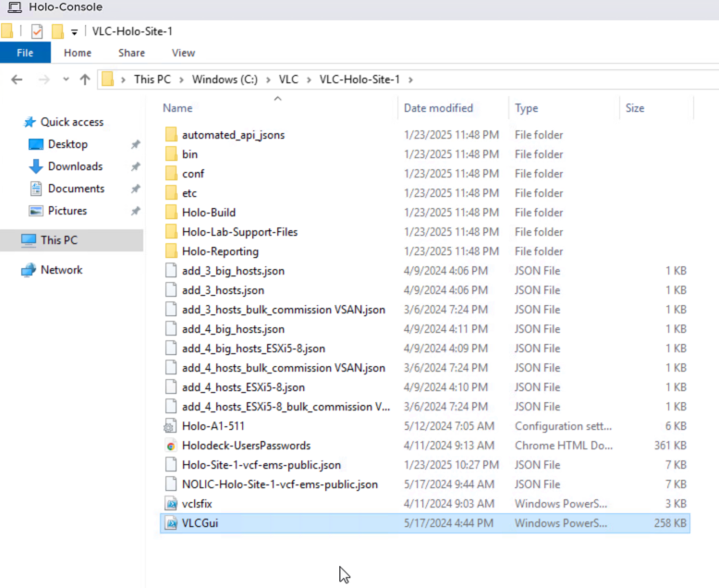Screen dimensions: 719x588
Task: Click the pin icon next to Pictures
Action: (x=135, y=211)
